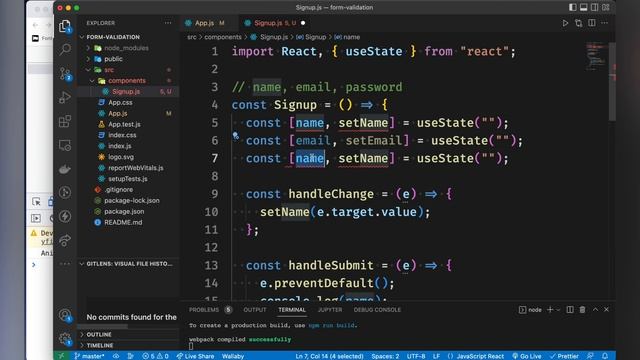Open editor More Actions ellipsis

605,23
